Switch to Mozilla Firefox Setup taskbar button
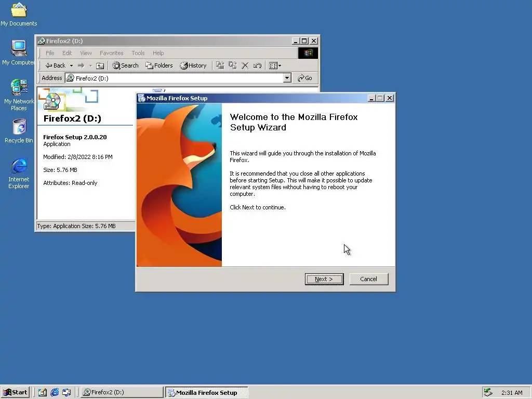532x399 pixels. pyautogui.click(x=207, y=393)
